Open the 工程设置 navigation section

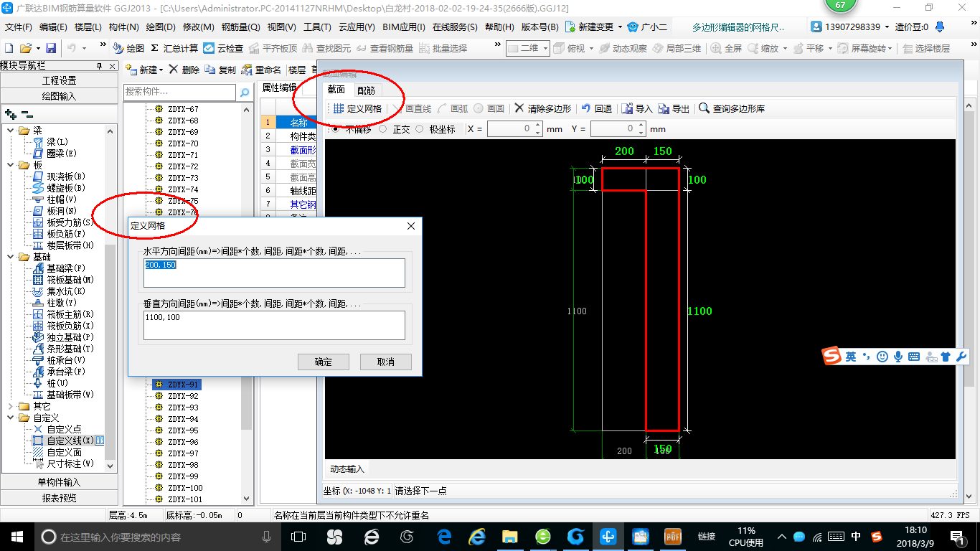coord(59,80)
